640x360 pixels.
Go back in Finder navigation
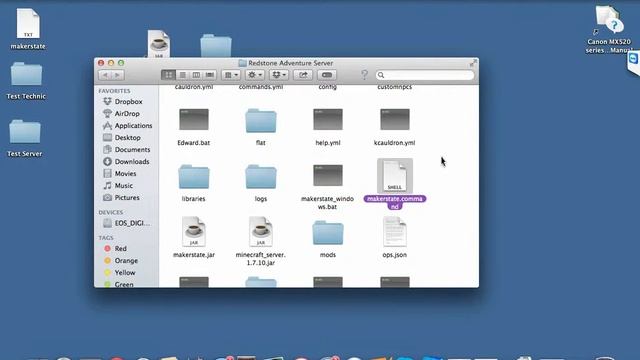point(105,75)
